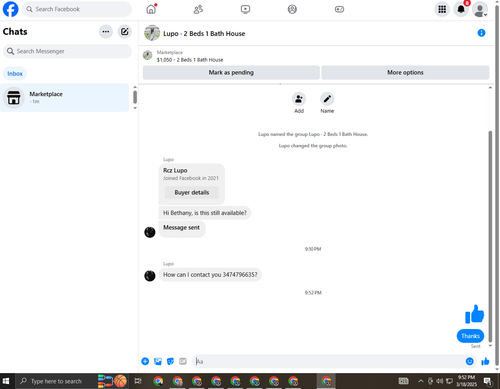
Task: Open the Friends icon in top bar
Action: click(198, 9)
